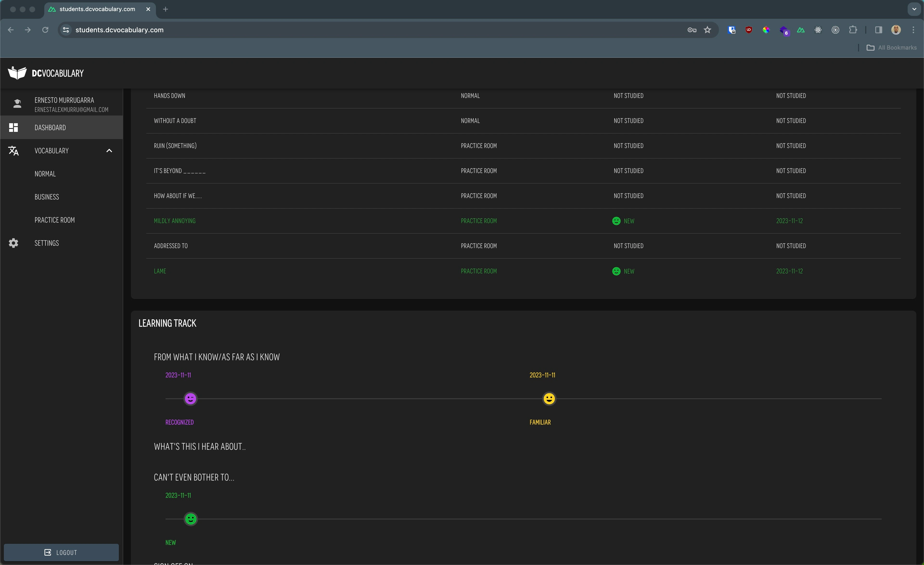The width and height of the screenshot is (924, 565).
Task: Go to the Dashboard menu item
Action: [62, 128]
